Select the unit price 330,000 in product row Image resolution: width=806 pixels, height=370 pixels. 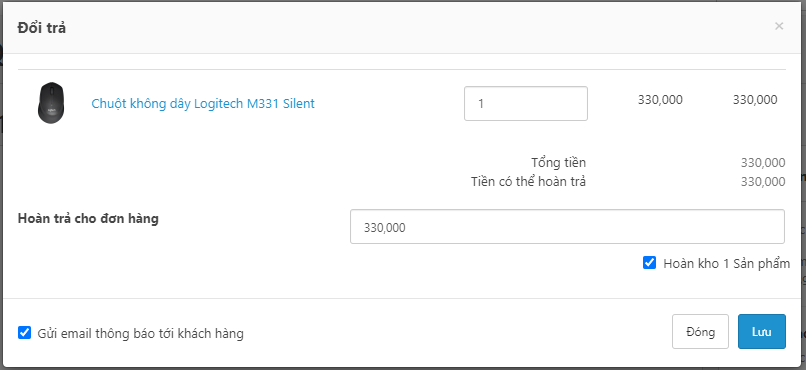point(660,100)
